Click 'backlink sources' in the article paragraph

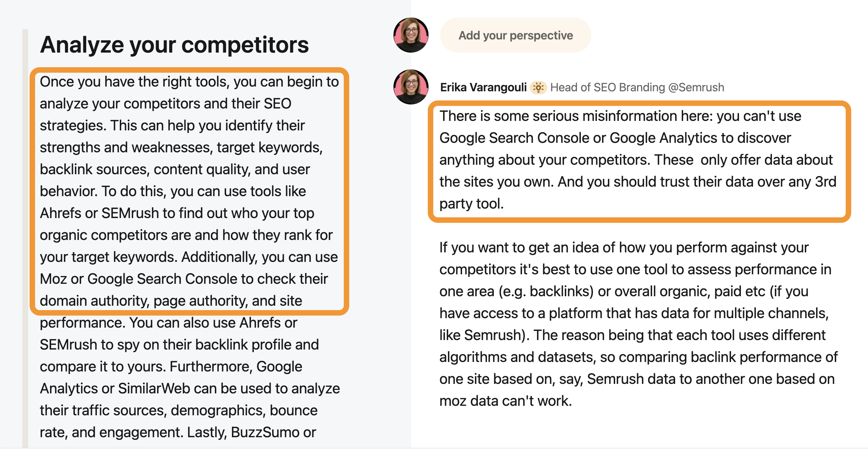pos(94,169)
